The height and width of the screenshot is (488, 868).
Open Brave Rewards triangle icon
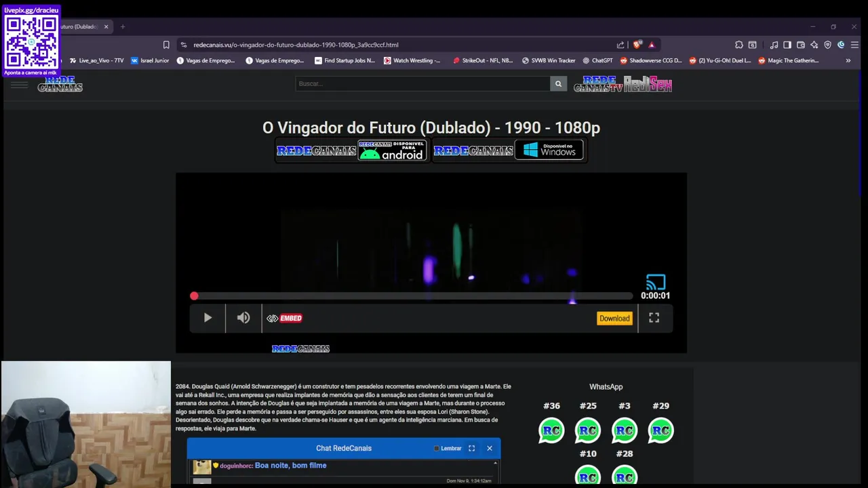coord(652,45)
